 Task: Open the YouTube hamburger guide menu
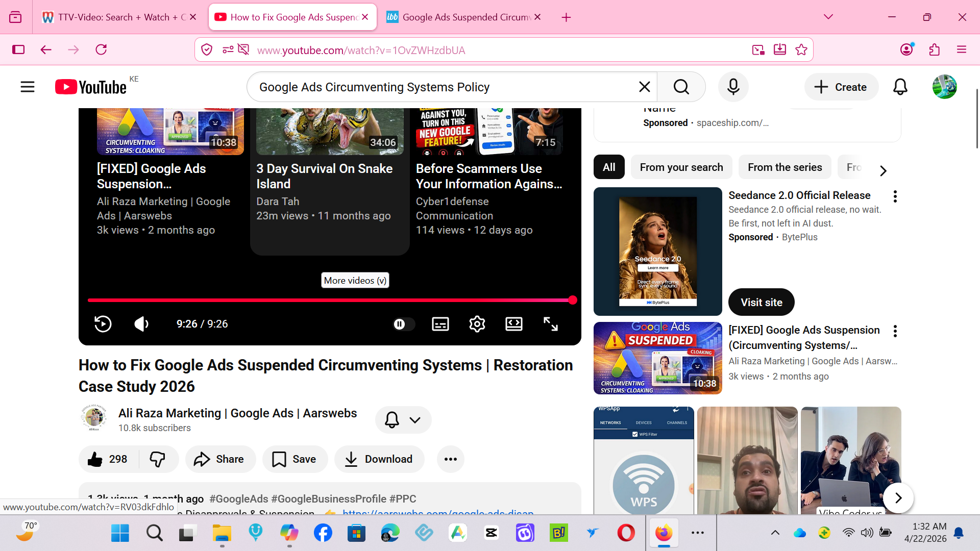coord(28,87)
